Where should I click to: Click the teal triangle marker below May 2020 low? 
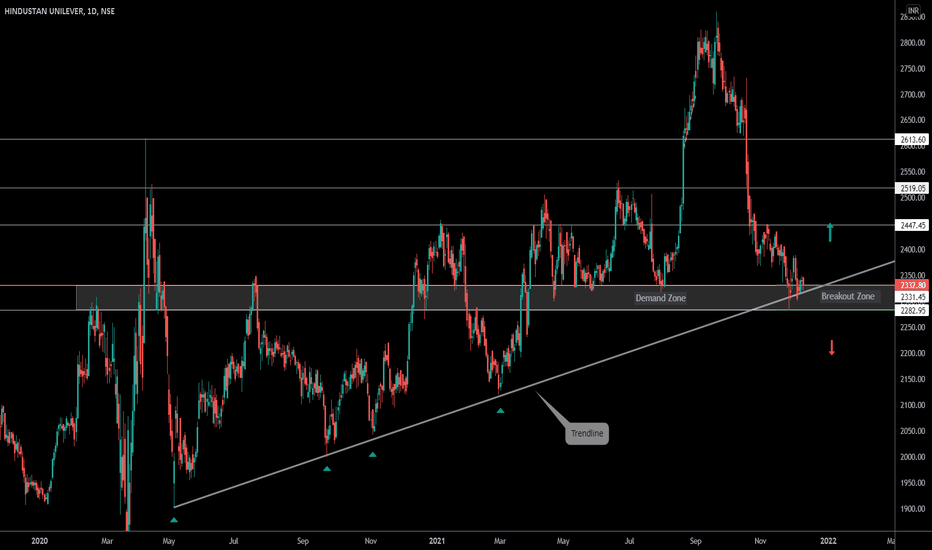coord(174,520)
